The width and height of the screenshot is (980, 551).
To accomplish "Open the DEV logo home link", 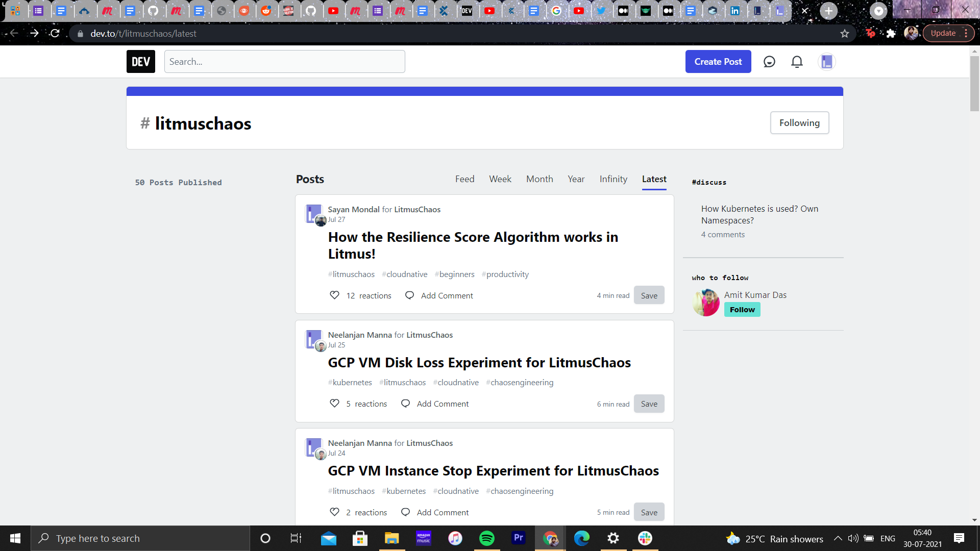I will pyautogui.click(x=141, y=62).
